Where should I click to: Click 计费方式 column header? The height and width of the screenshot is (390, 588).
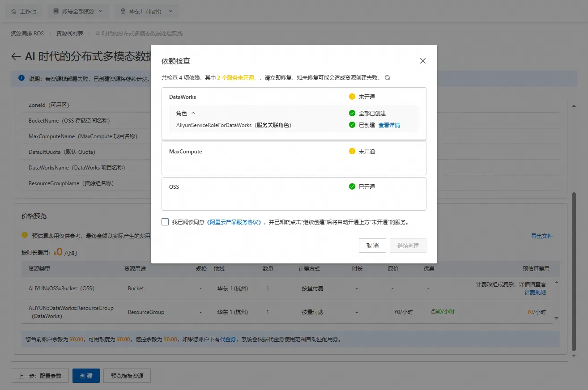[x=309, y=269]
